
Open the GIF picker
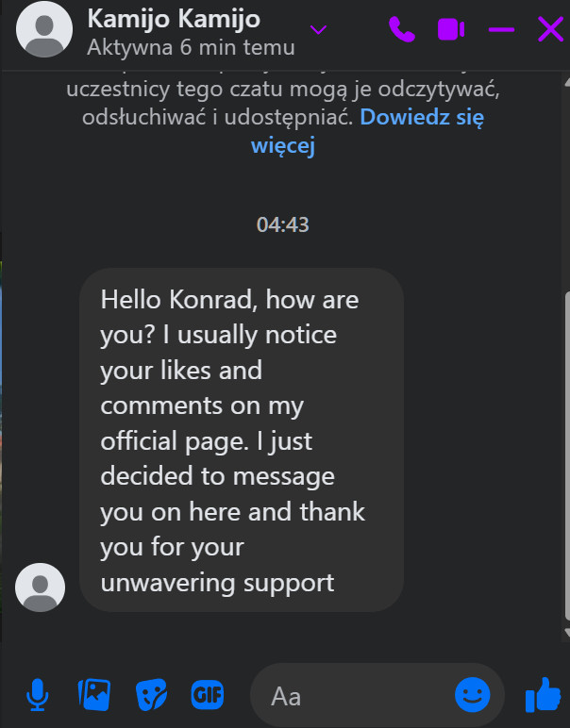click(208, 696)
